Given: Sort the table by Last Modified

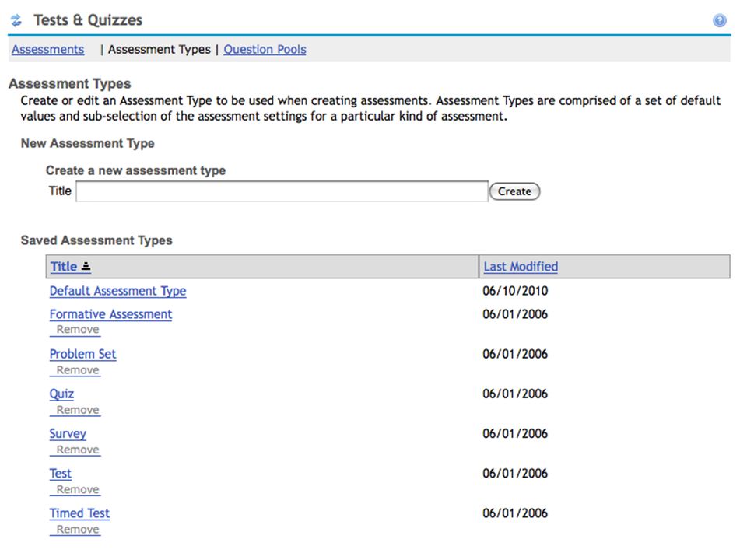Looking at the screenshot, I should [x=521, y=266].
